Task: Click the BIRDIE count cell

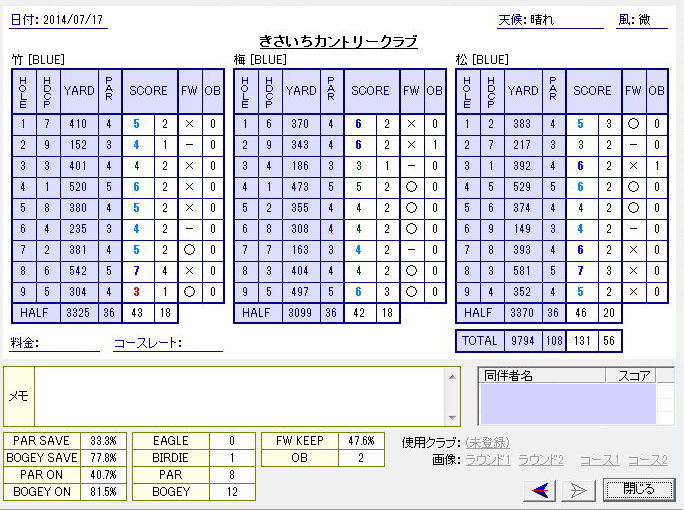Action: click(x=232, y=458)
